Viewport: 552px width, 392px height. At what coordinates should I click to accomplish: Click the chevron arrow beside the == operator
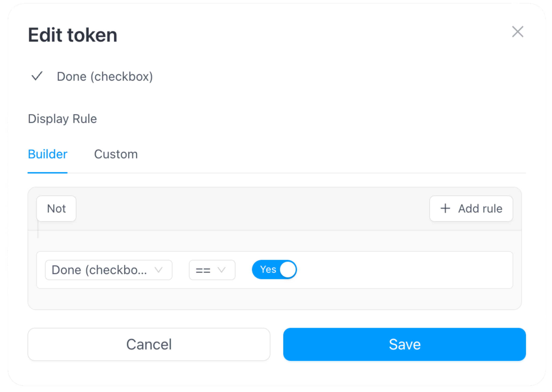pos(221,270)
